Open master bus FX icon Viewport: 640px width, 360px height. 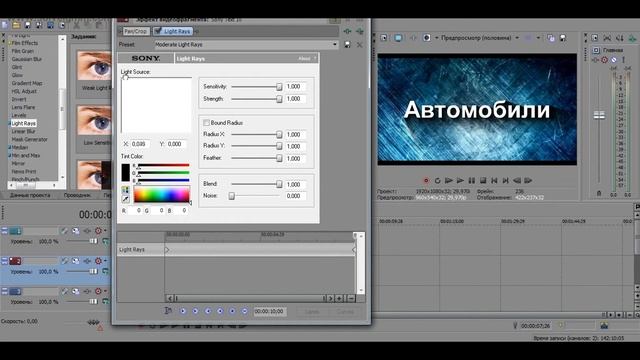tap(596, 60)
